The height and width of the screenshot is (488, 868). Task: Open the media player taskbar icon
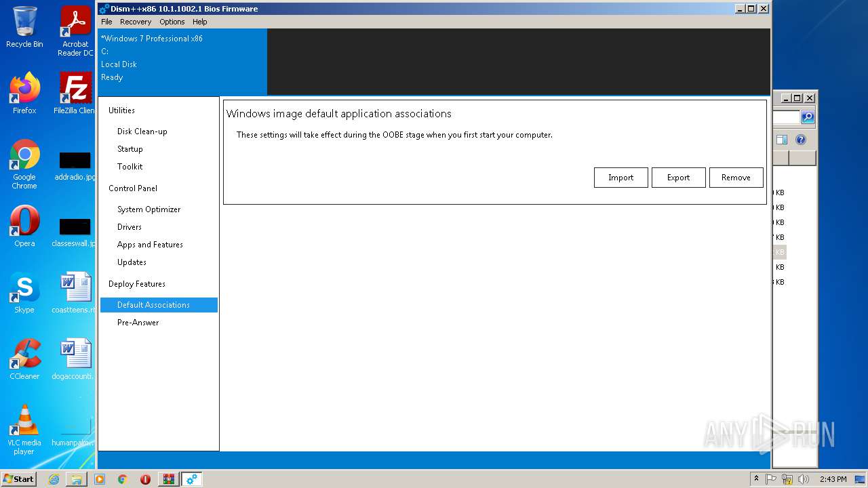(x=100, y=479)
